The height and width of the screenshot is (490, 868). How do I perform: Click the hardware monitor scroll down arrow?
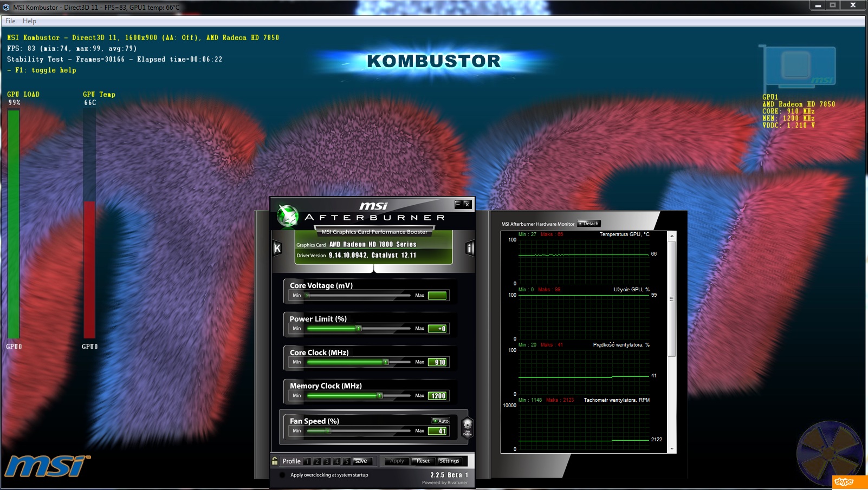[x=672, y=449]
